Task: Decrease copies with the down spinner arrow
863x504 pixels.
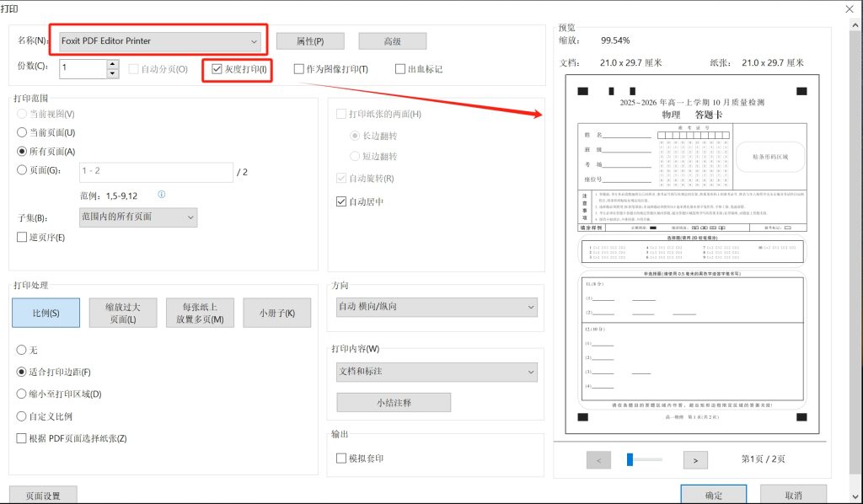Action: click(x=113, y=73)
